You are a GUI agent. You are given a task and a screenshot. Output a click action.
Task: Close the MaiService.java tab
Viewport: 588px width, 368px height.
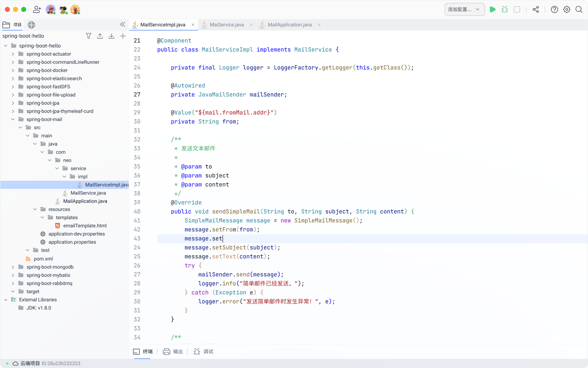coord(251,25)
